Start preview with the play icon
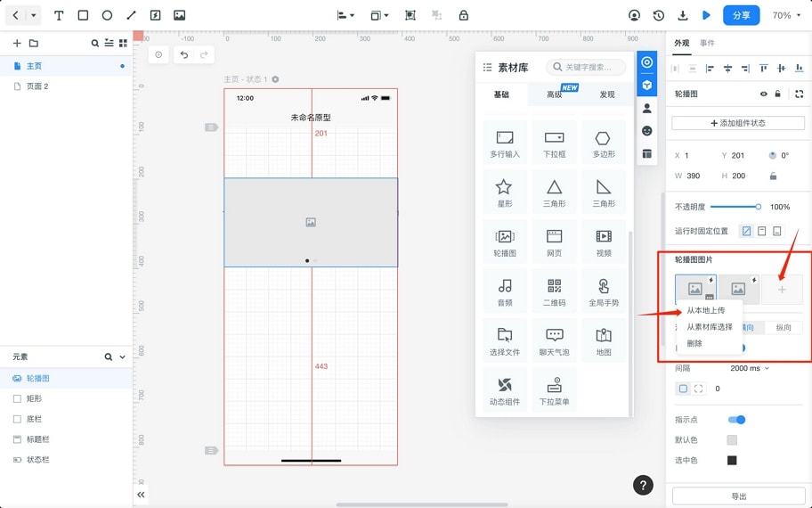Screen dimensions: 812x508 [x=706, y=15]
